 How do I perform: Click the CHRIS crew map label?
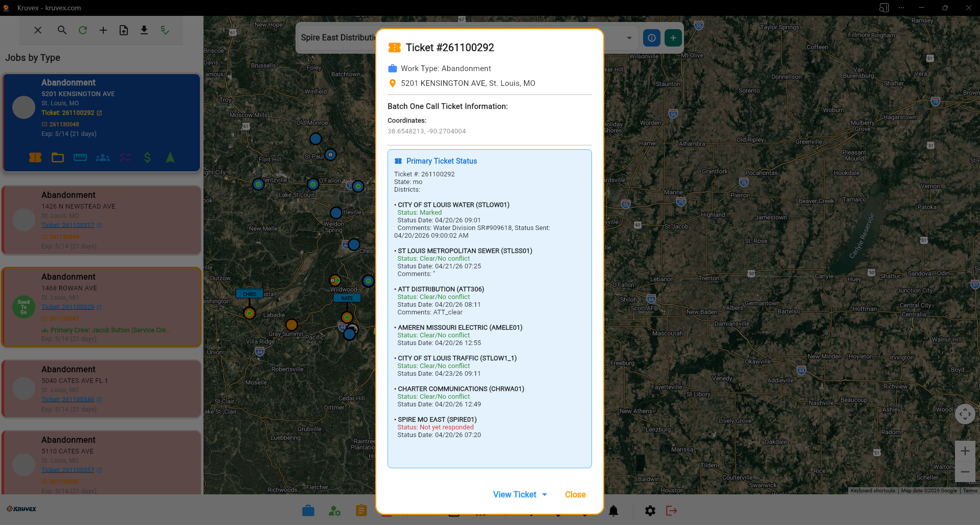[249, 294]
